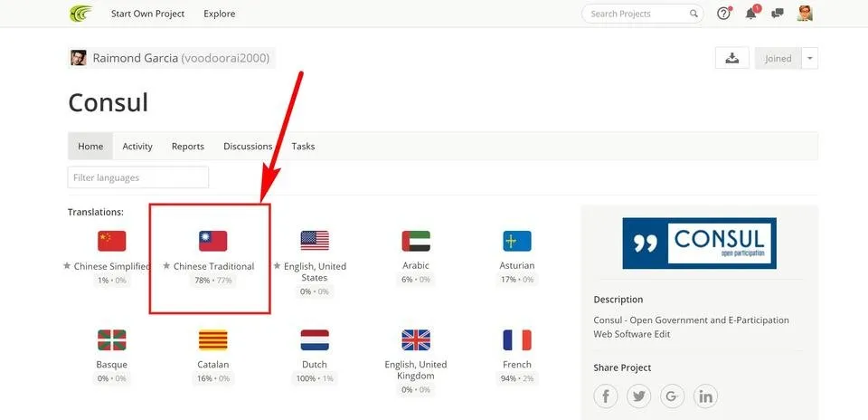Image resolution: width=868 pixels, height=420 pixels.
Task: Click the 6% • 0% Arabic progress text
Action: [416, 280]
